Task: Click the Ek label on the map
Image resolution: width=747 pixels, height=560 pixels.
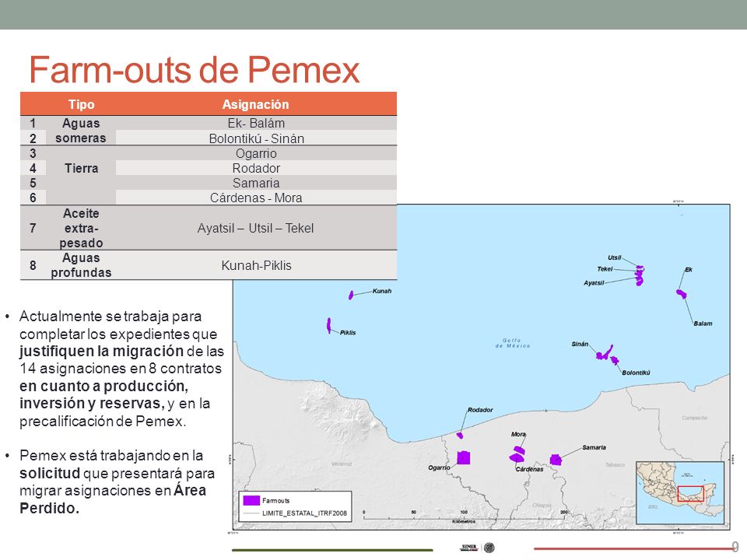Action: point(689,270)
